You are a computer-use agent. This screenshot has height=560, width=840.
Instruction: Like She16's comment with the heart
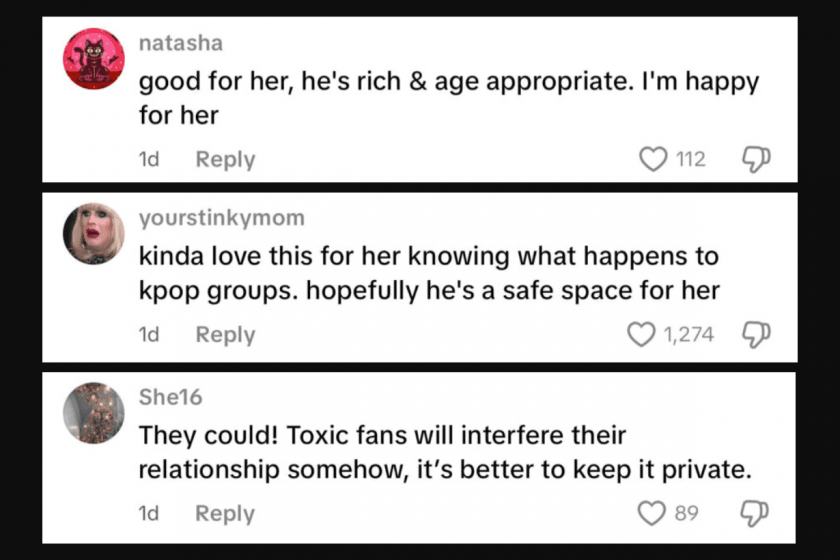653,513
